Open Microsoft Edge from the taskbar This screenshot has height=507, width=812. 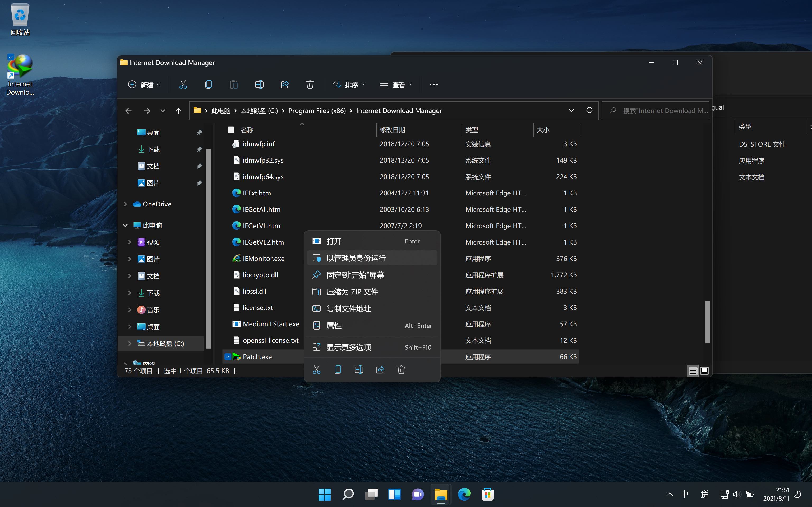(x=464, y=494)
